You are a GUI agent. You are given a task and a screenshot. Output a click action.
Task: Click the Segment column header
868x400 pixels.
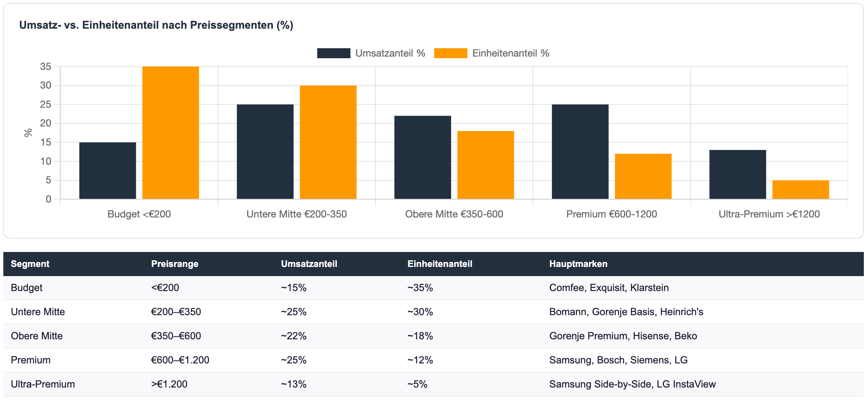30,264
